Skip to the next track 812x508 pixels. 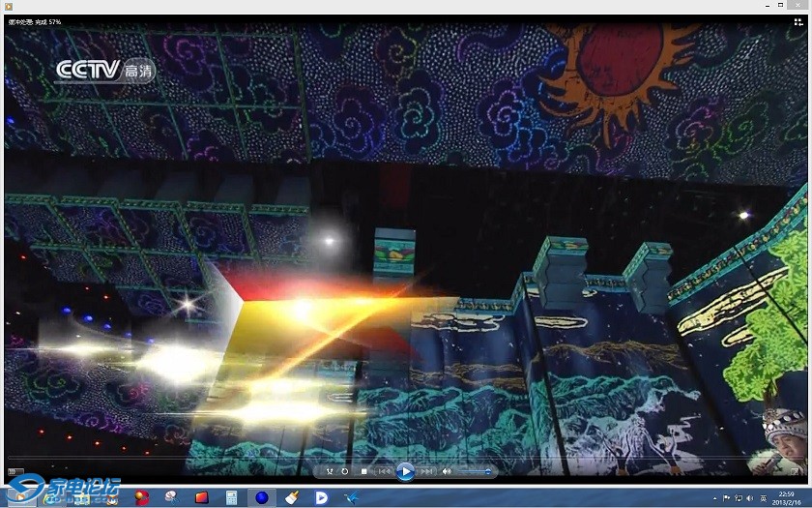coord(426,472)
